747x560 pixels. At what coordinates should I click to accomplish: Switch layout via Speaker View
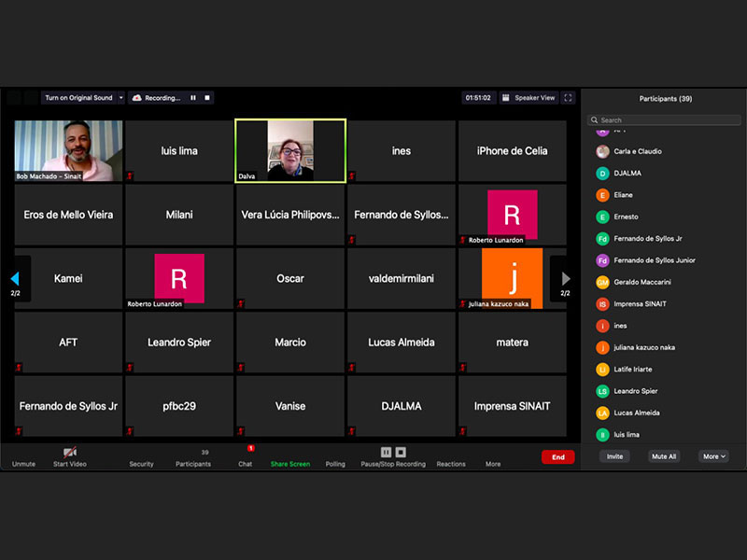coord(529,98)
